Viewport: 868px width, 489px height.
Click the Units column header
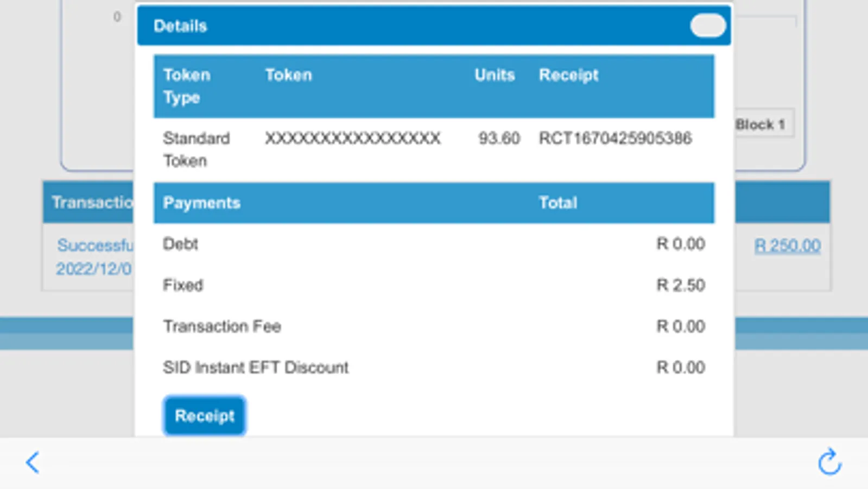(495, 74)
